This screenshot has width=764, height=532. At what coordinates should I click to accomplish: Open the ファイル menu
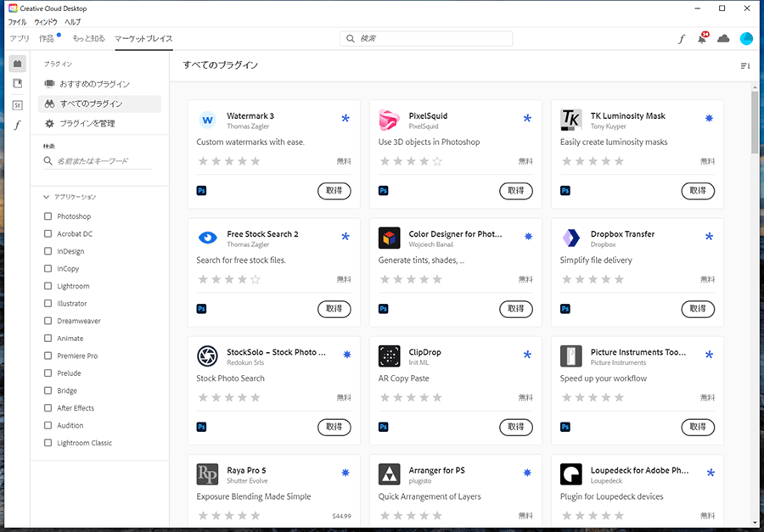pyautogui.click(x=18, y=22)
